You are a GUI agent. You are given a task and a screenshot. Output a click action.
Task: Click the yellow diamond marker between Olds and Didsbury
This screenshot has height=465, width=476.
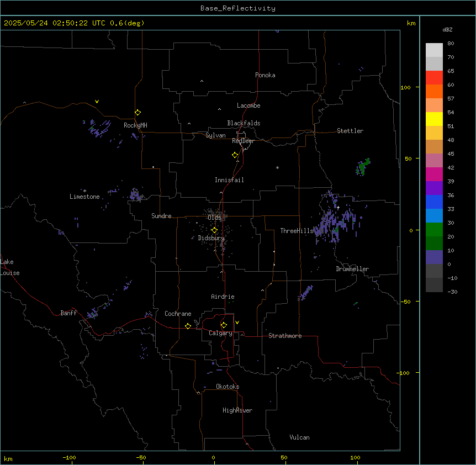[x=214, y=230]
